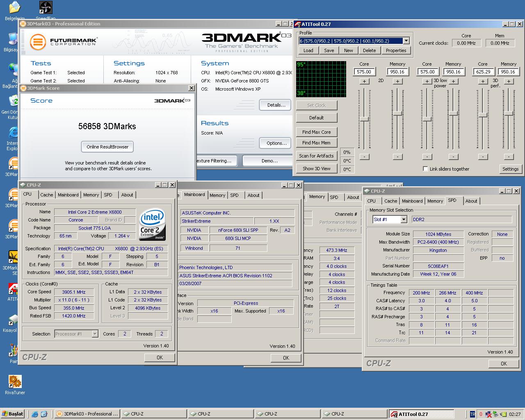Expand the ATITool Profile dropdown
Screen dimensions: 525x420
point(406,41)
